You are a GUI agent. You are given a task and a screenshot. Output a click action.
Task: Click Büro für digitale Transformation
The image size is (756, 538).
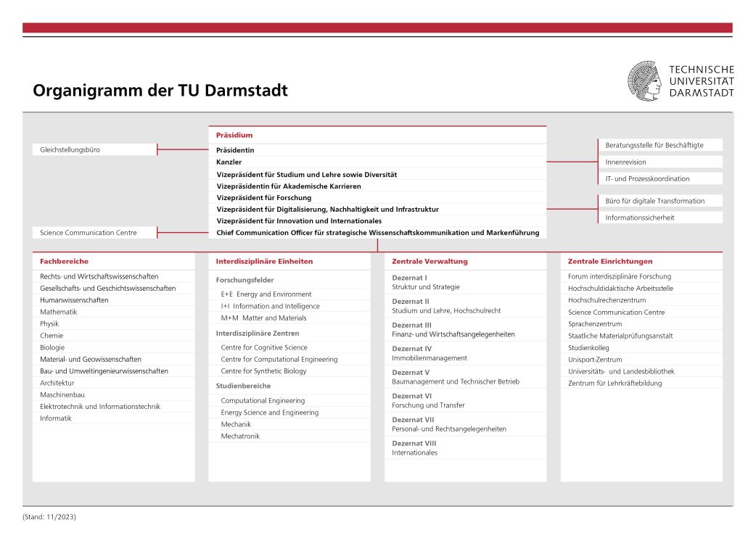click(657, 201)
